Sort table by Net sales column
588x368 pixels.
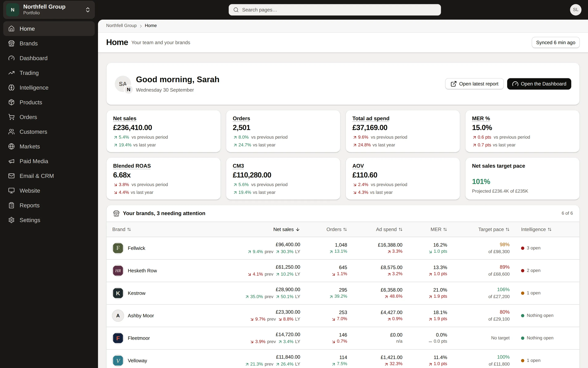pyautogui.click(x=286, y=229)
